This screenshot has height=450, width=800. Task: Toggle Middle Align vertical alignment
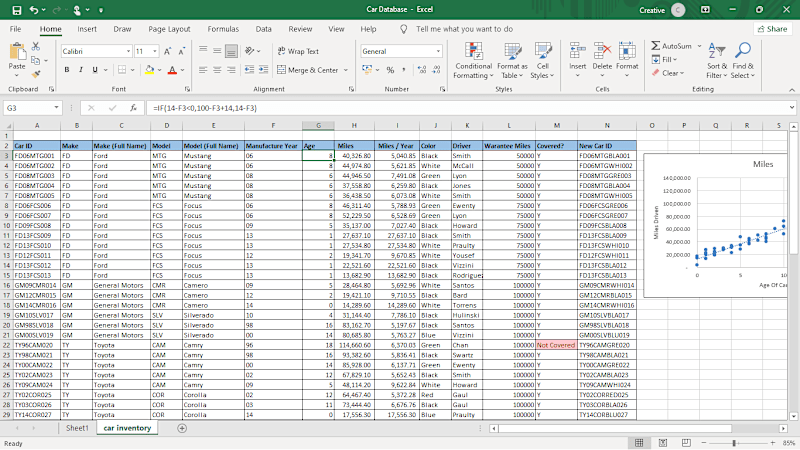[x=217, y=51]
